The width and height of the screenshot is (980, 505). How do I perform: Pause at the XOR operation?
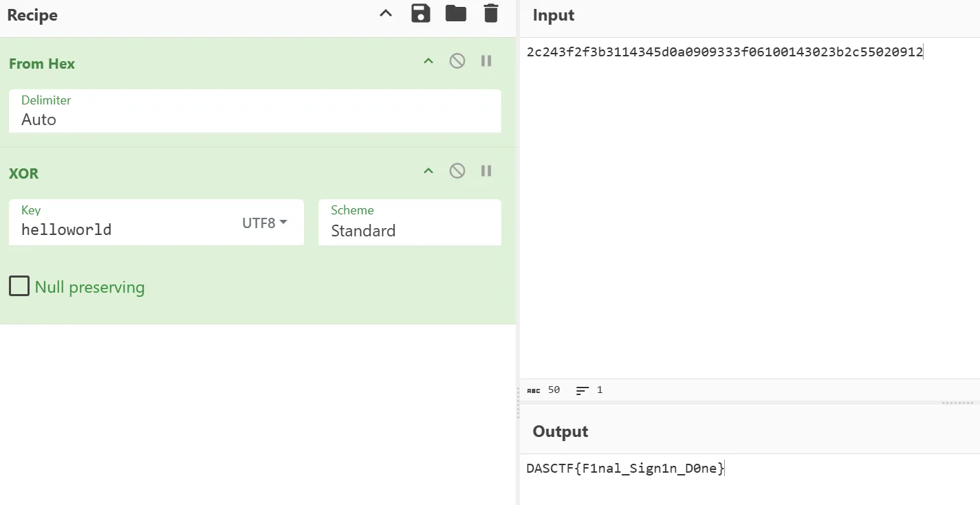[486, 171]
